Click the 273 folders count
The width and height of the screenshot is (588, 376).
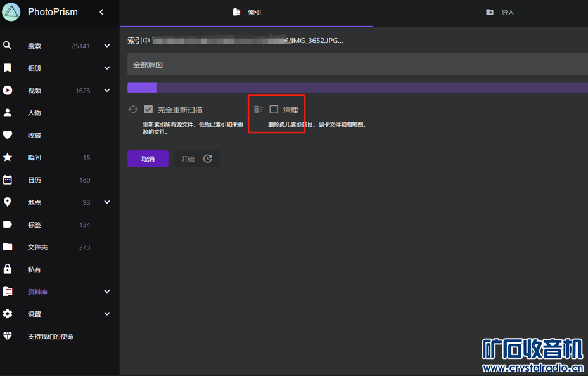[x=84, y=247]
